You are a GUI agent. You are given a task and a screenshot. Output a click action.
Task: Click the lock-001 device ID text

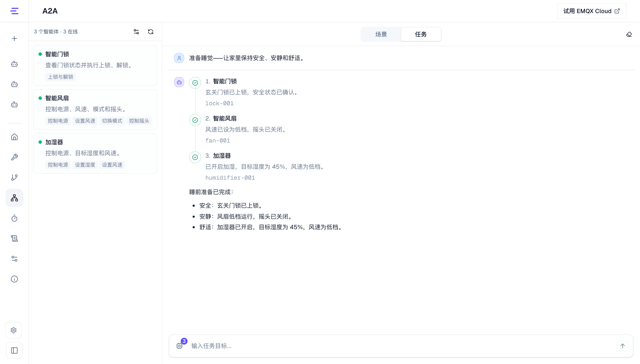coord(219,103)
